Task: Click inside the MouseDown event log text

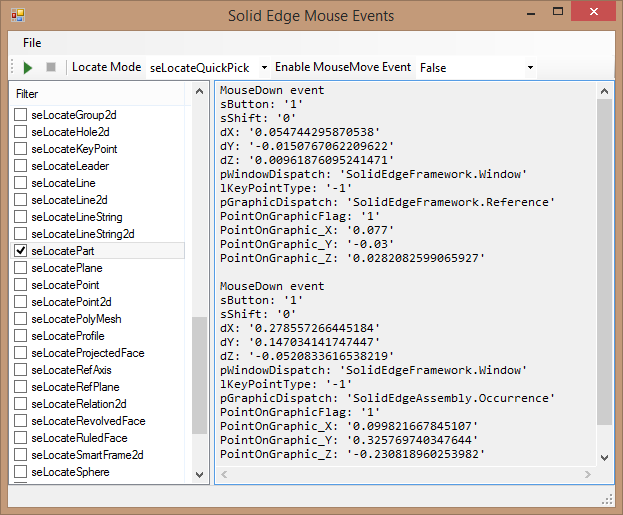Action: (x=405, y=273)
